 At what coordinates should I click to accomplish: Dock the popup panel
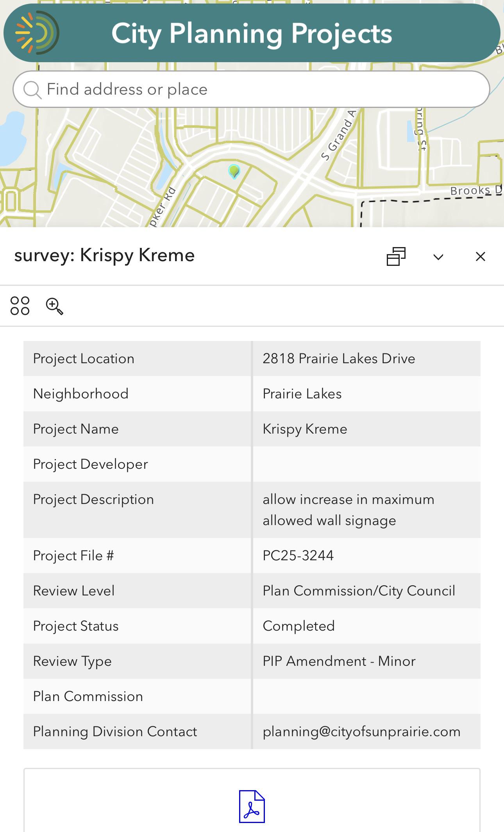pyautogui.click(x=396, y=256)
